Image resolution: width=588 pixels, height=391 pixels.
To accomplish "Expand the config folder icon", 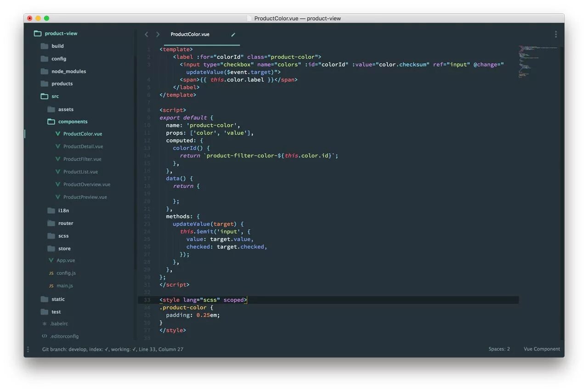I will tap(44, 59).
